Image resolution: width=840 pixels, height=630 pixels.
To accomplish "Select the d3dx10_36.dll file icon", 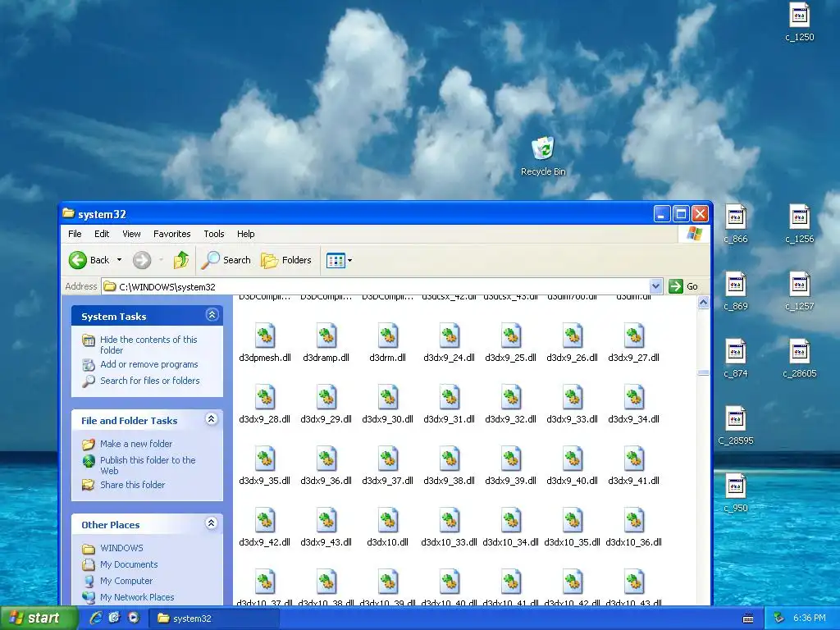I will pos(634,521).
